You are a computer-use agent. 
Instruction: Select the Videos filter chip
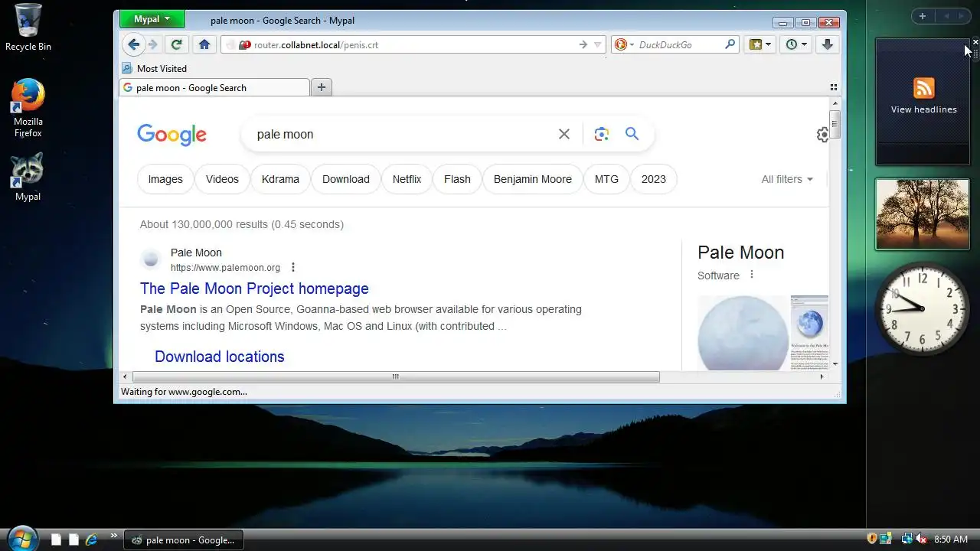pos(222,179)
